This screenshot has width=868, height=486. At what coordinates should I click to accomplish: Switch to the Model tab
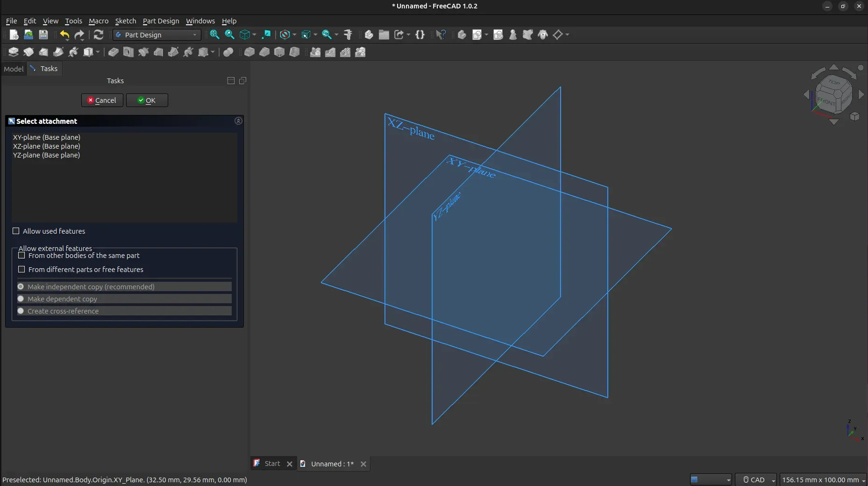pyautogui.click(x=14, y=69)
